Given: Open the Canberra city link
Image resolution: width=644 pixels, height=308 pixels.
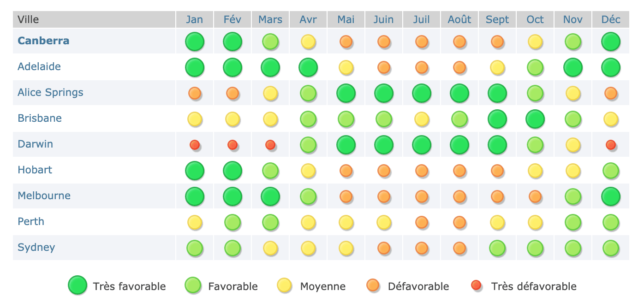Looking at the screenshot, I should (43, 41).
